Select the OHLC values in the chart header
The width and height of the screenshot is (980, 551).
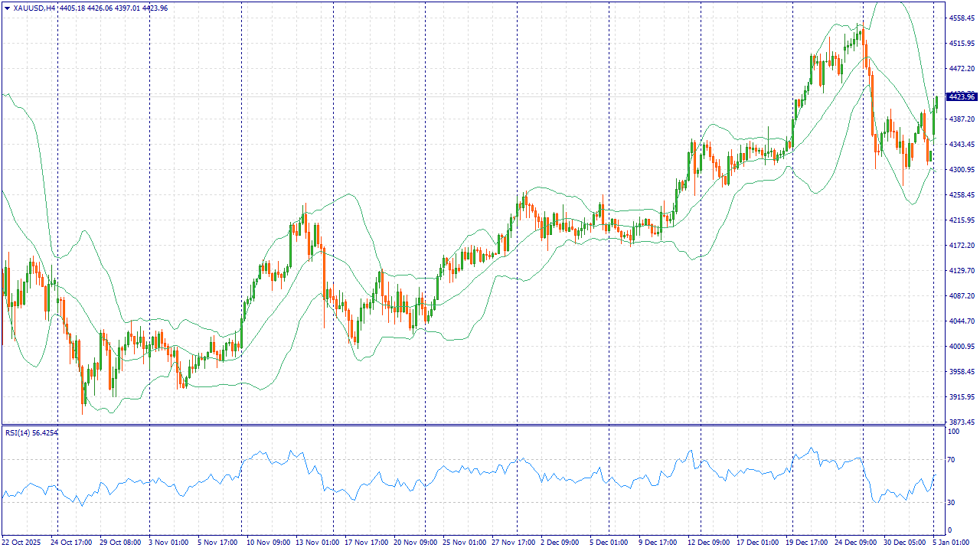[x=113, y=8]
